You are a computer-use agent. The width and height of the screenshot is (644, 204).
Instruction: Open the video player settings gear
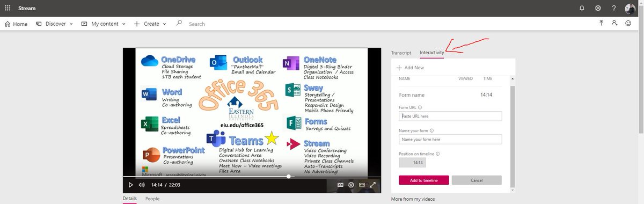[351, 185]
